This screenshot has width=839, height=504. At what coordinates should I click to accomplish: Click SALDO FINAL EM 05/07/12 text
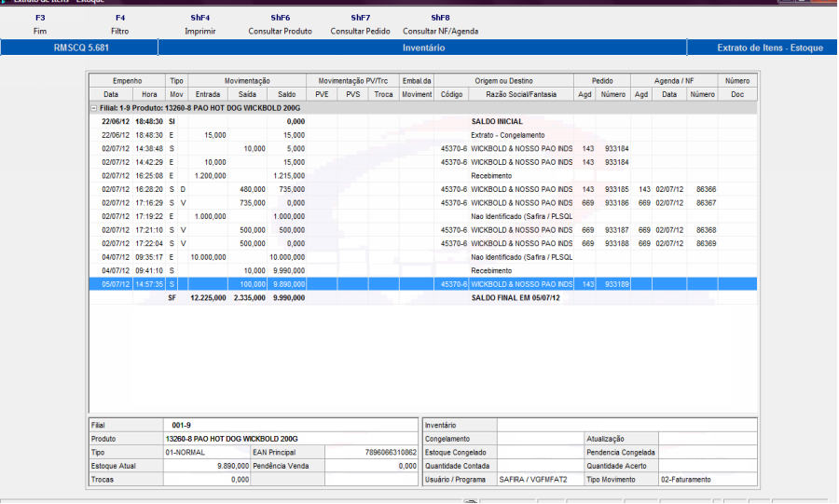(516, 298)
